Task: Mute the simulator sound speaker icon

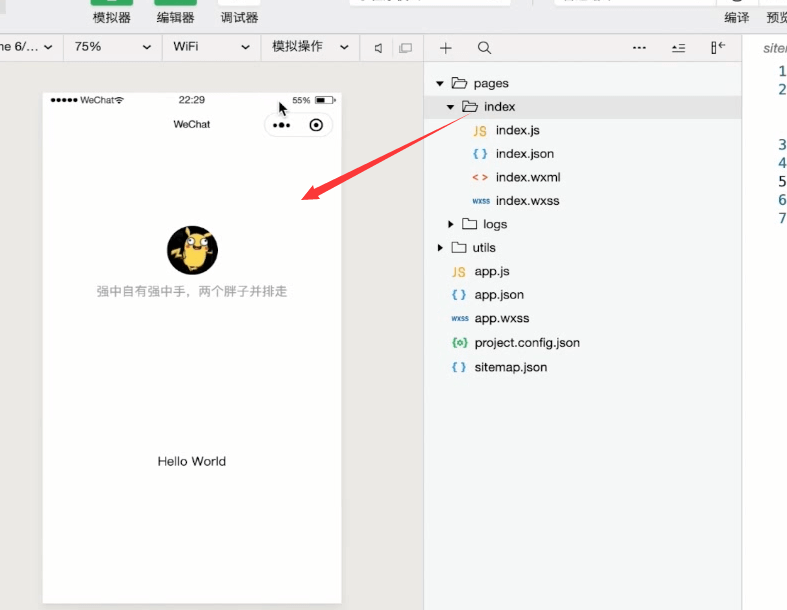Action: [378, 48]
